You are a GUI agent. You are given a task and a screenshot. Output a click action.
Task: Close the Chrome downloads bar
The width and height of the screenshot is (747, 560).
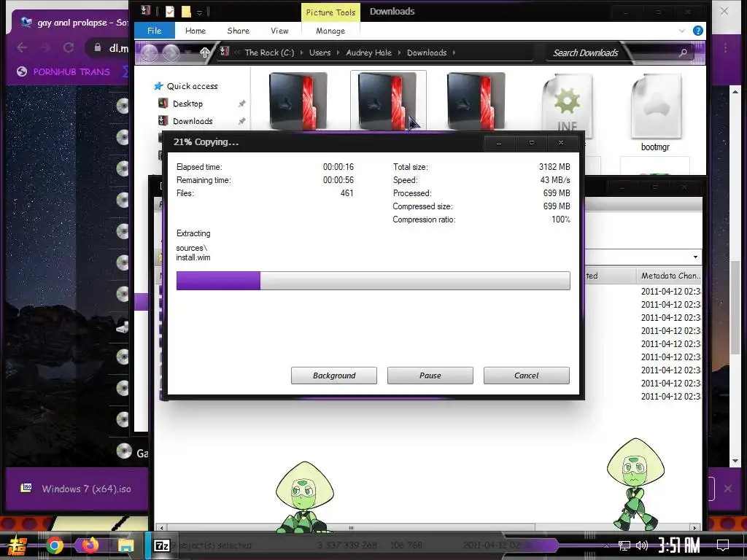pyautogui.click(x=728, y=489)
